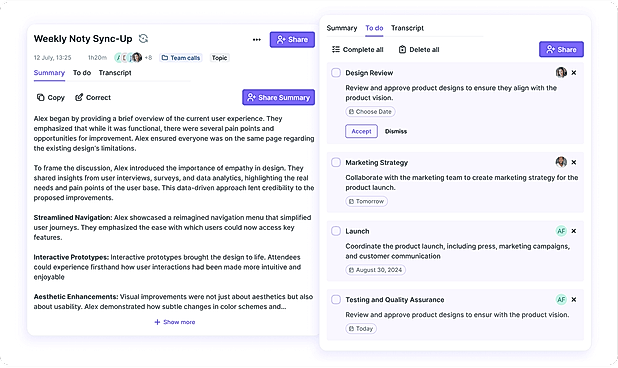Click the Share Summary button
The image size is (618, 368).
coord(278,97)
